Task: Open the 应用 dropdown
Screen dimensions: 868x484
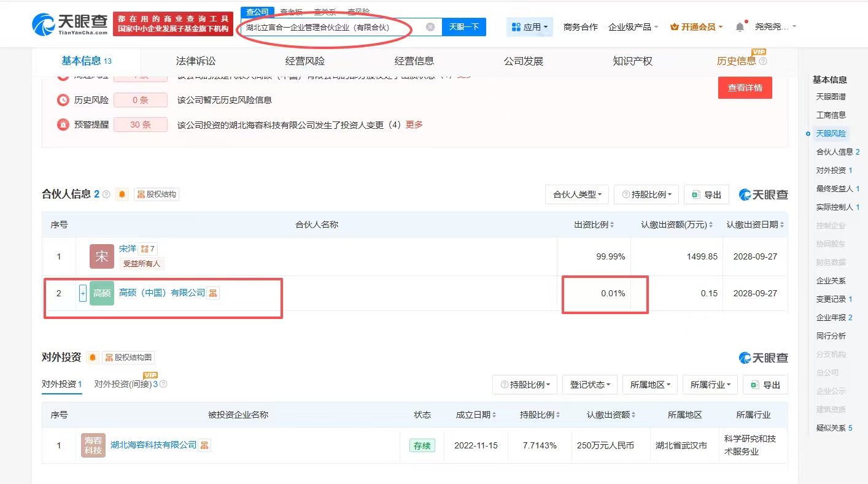Action: coord(530,27)
